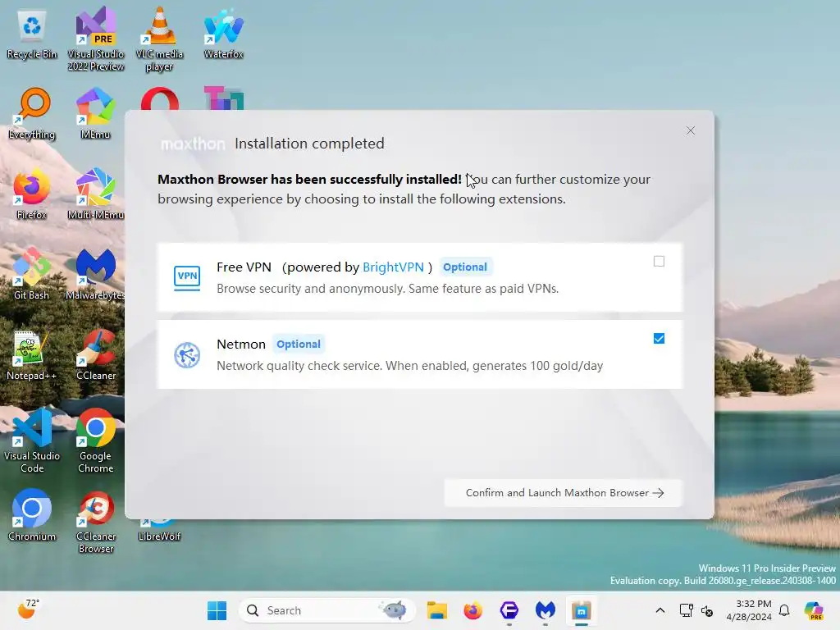Image resolution: width=840 pixels, height=630 pixels.
Task: Open the network status tray icon
Action: click(687, 610)
